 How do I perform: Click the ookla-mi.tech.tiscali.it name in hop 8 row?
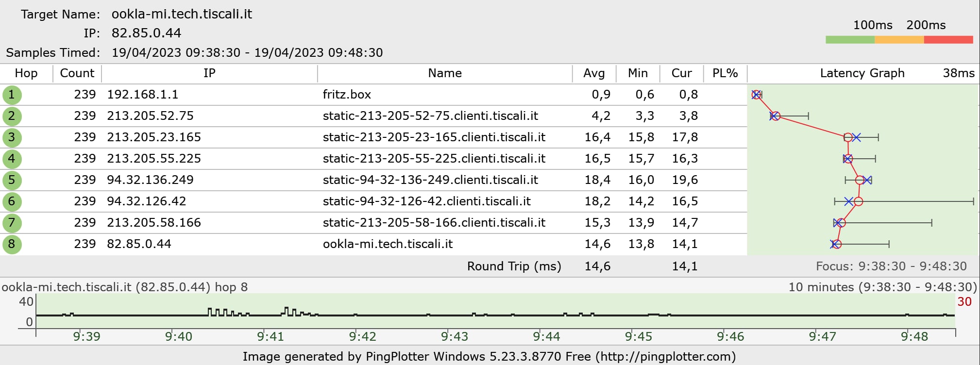click(x=388, y=244)
